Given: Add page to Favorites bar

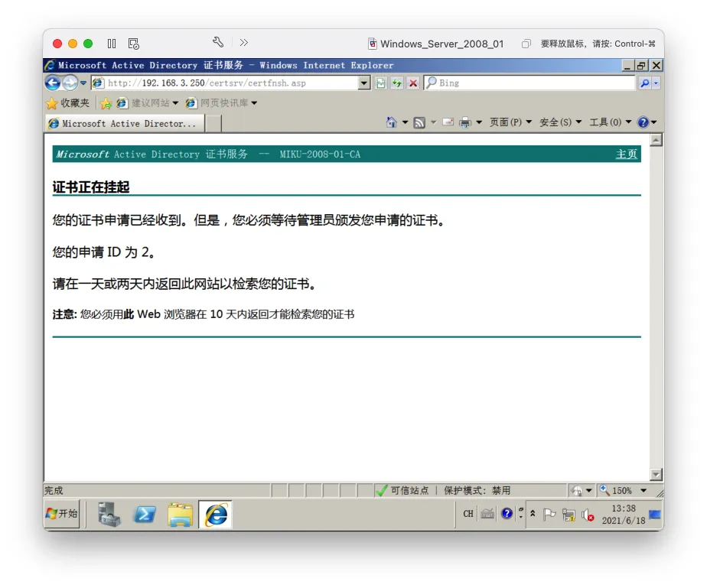Looking at the screenshot, I should point(106,103).
